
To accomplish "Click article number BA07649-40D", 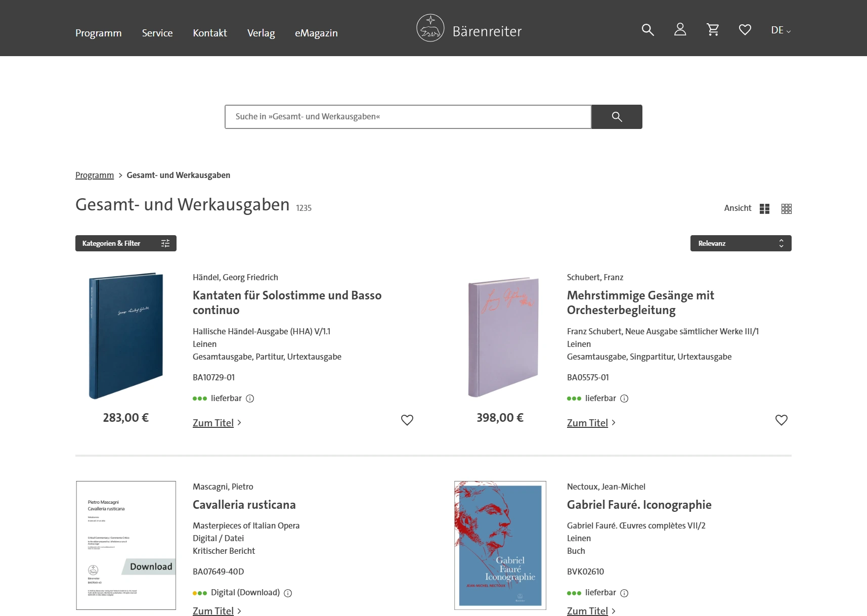I will pyautogui.click(x=218, y=571).
